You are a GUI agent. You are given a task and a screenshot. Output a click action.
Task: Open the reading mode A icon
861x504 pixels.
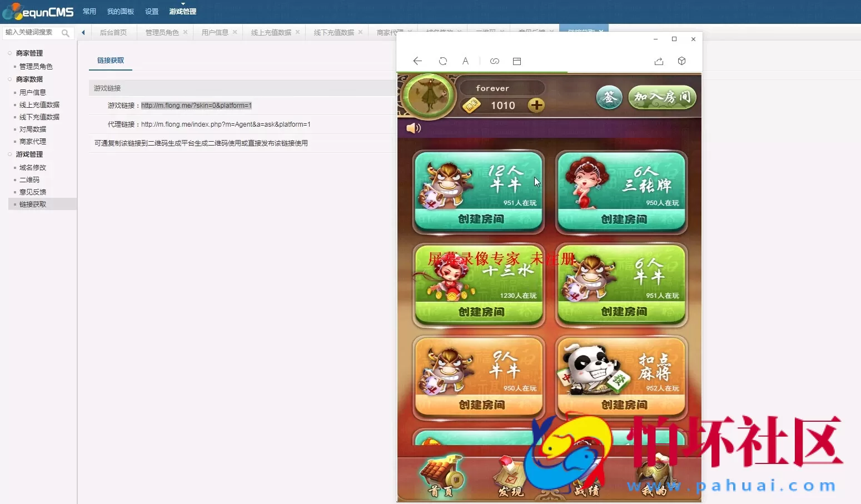[465, 61]
